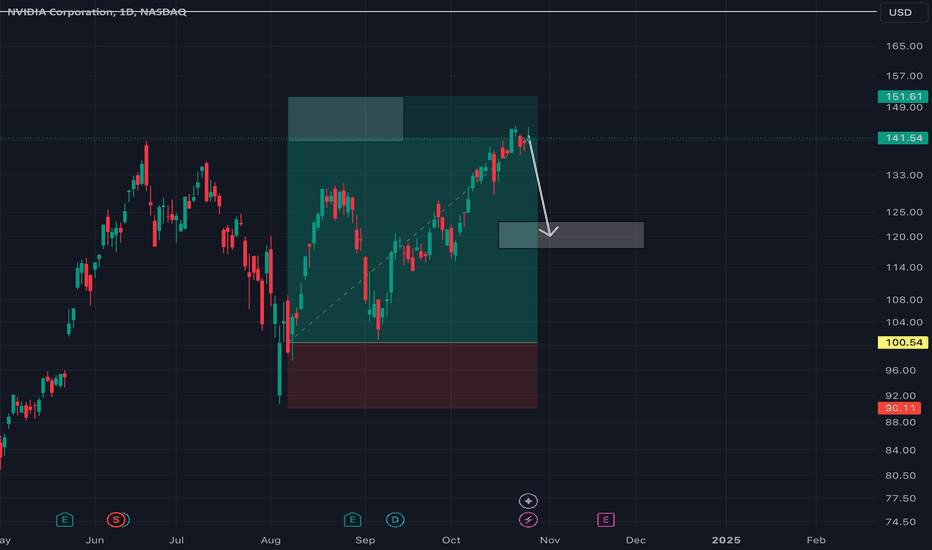Click the 108.00 price scale label
932x550 pixels.
(903, 300)
